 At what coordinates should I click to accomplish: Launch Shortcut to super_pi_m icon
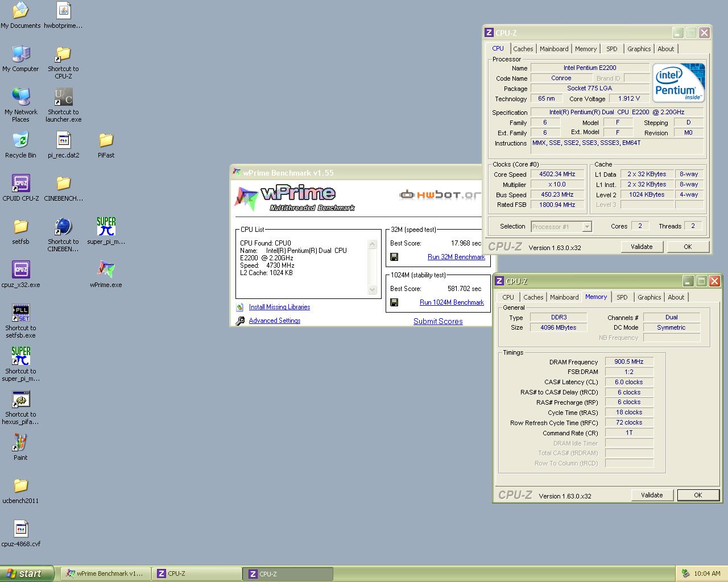coord(20,365)
